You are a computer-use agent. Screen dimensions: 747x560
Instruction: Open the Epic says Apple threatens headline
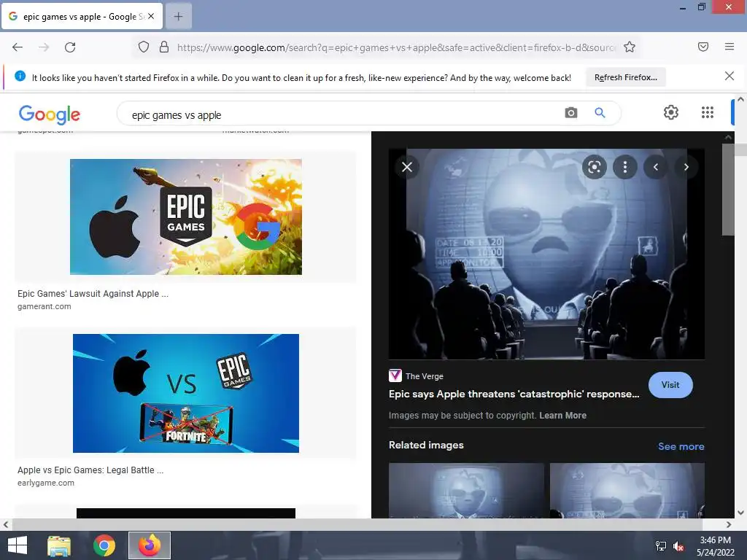pyautogui.click(x=514, y=394)
